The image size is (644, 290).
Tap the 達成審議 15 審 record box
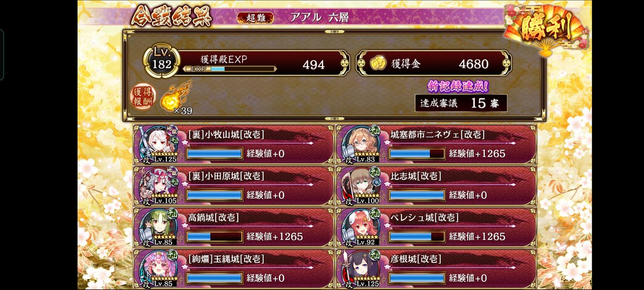click(x=461, y=103)
